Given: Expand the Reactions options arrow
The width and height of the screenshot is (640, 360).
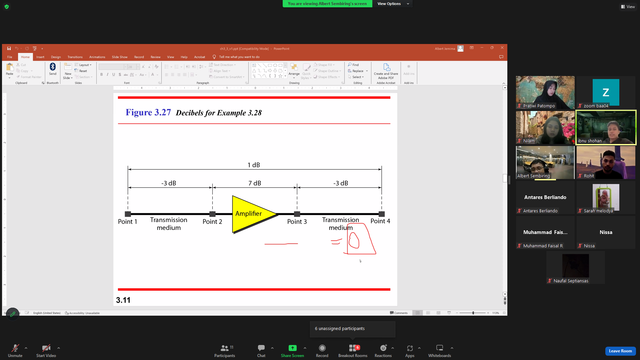Looking at the screenshot, I should tap(393, 348).
